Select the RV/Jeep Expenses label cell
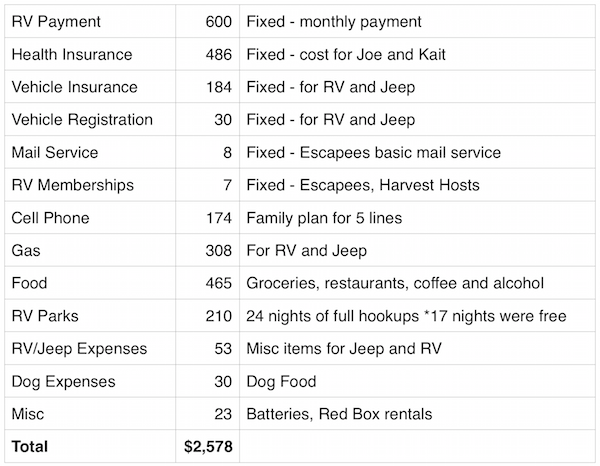 pyautogui.click(x=90, y=349)
